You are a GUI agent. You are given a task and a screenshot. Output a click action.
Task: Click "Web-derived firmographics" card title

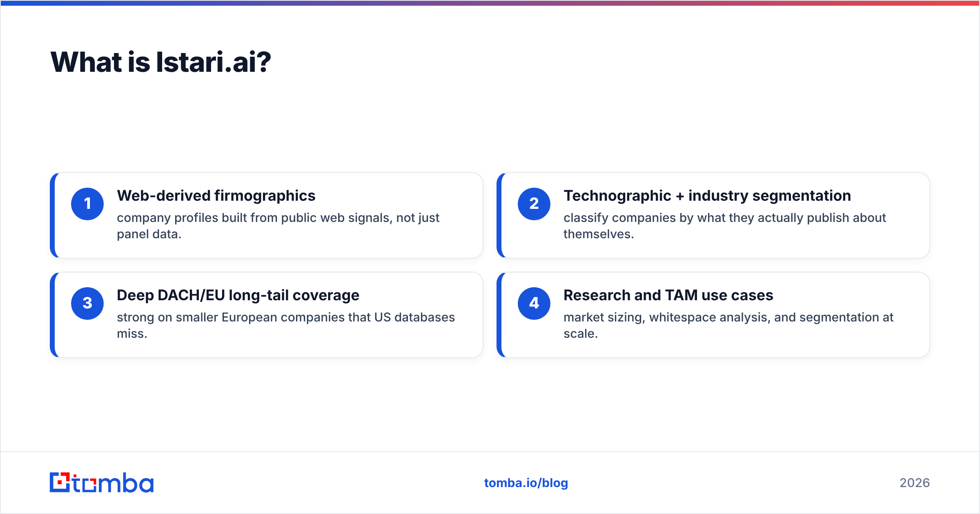[x=216, y=196]
